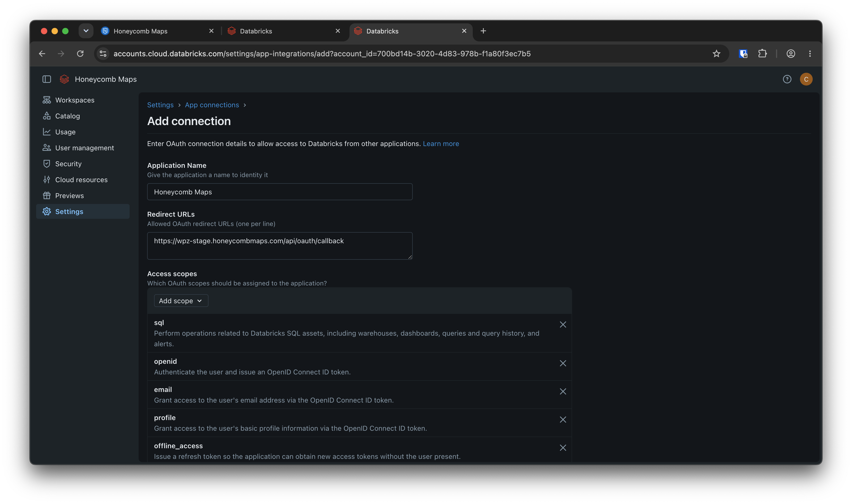Click the "openid" scope name
Screen dimensions: 852x504
165,361
